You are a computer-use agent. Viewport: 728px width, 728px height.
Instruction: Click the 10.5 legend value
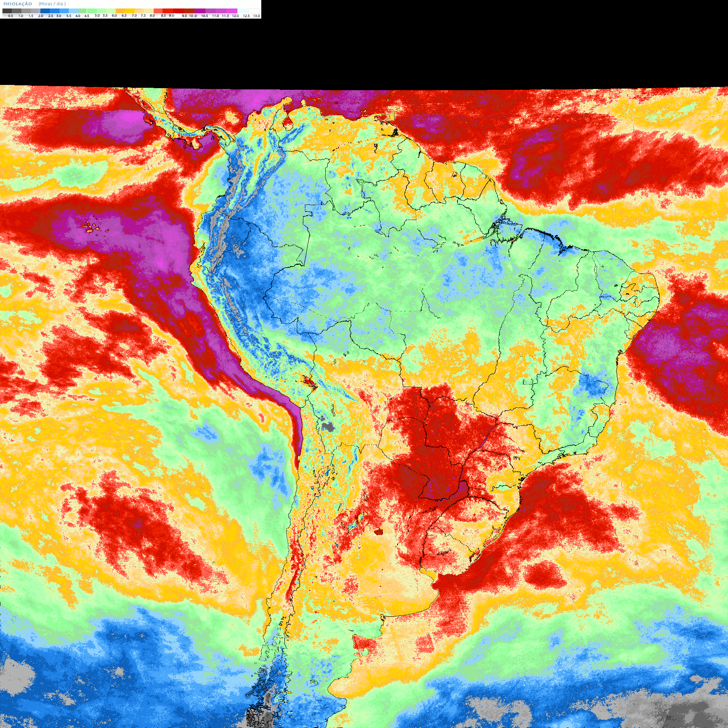(x=205, y=16)
